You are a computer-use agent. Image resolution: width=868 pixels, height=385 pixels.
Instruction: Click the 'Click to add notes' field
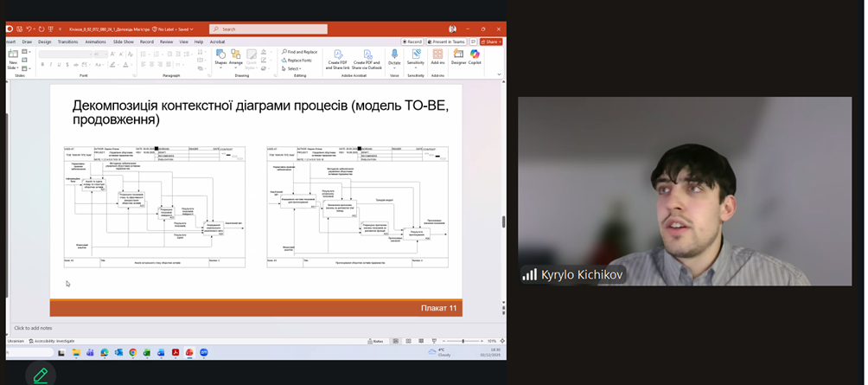click(33, 328)
